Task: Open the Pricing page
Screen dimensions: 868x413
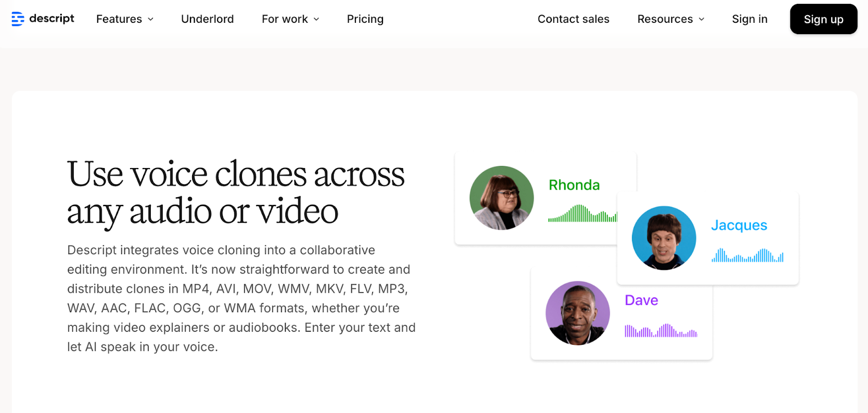Action: coord(365,19)
